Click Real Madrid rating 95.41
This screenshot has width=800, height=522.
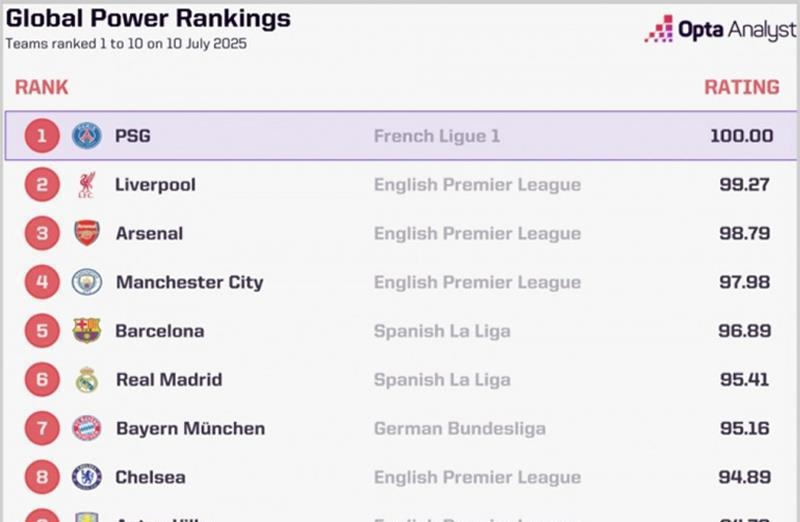744,380
